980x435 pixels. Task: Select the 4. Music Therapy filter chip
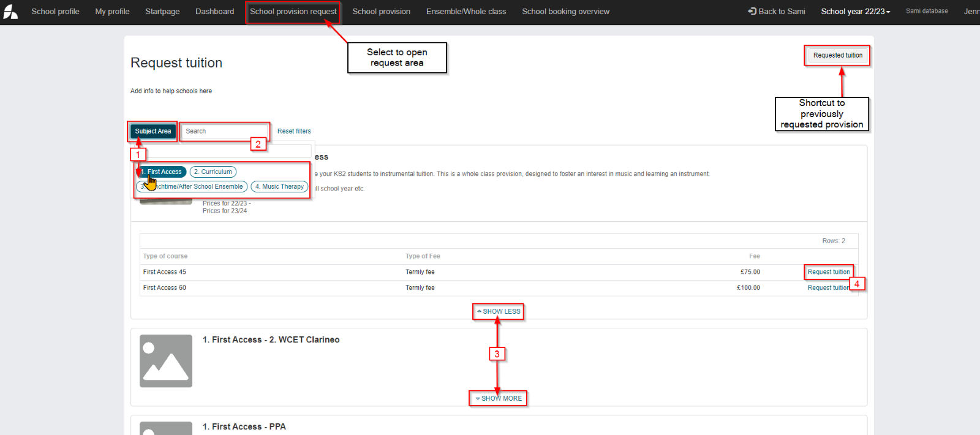point(279,187)
